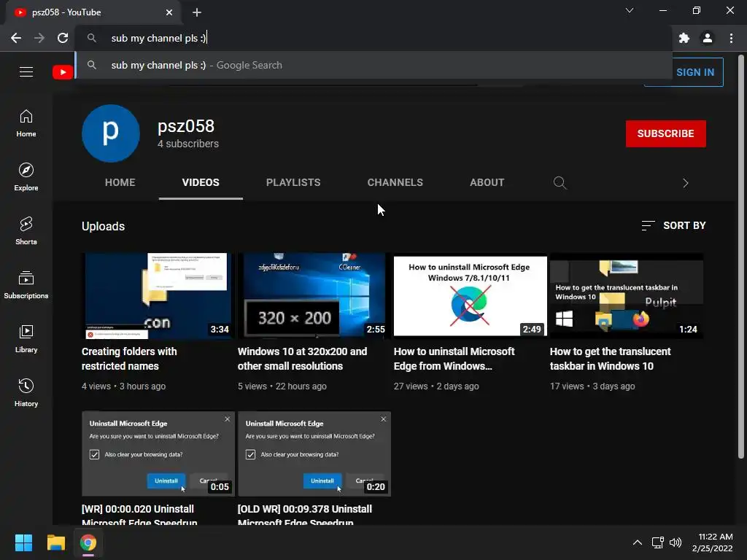Click the SIGN IN button
The image size is (747, 560).
pos(695,72)
